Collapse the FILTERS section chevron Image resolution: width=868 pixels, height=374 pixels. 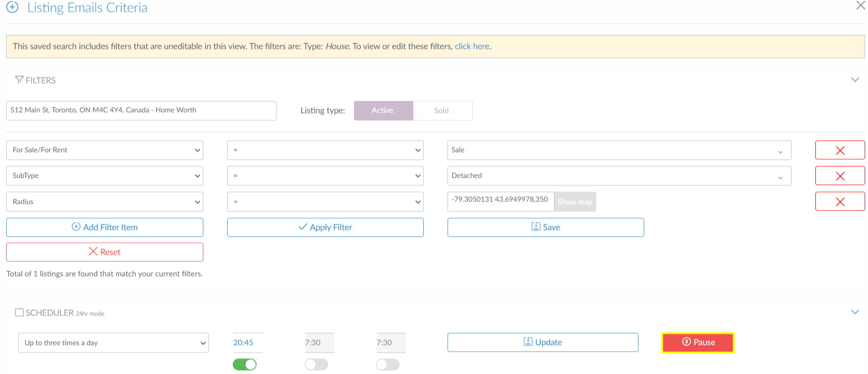tap(855, 79)
